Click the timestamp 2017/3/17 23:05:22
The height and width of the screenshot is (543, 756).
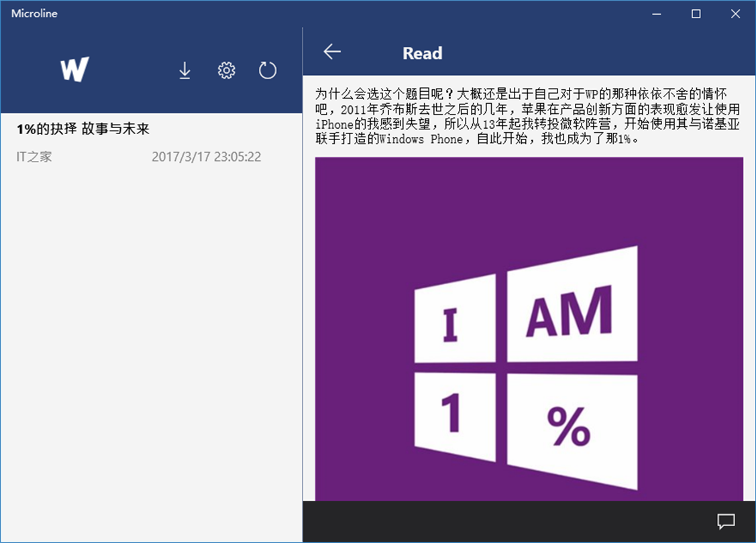(x=207, y=157)
